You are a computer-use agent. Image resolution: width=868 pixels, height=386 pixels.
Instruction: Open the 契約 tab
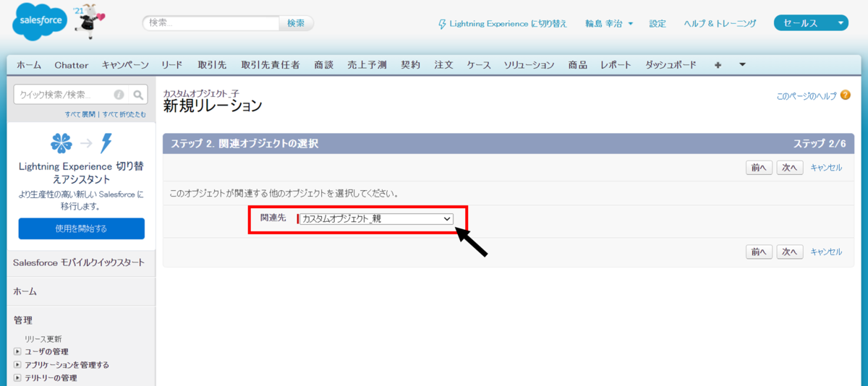(x=410, y=65)
